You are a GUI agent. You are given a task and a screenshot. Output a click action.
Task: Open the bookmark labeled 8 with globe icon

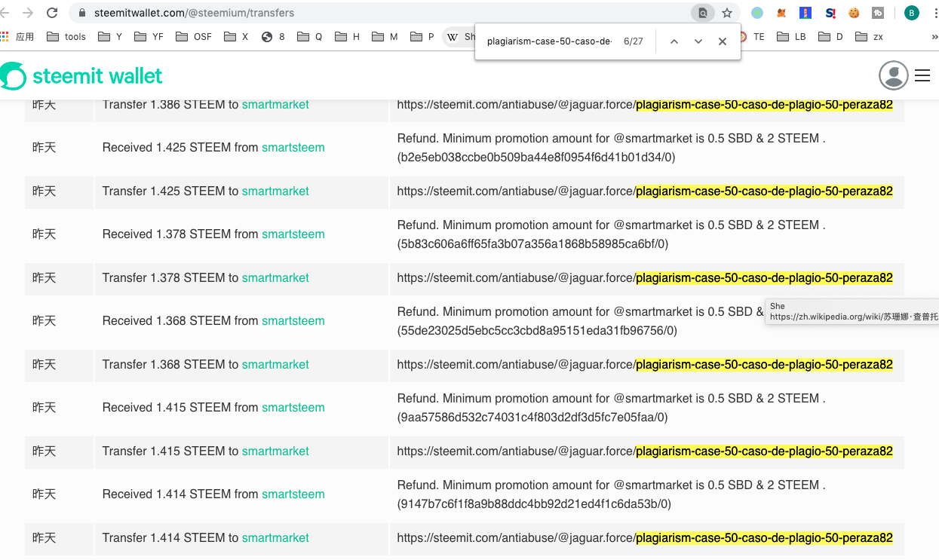pyautogui.click(x=273, y=36)
